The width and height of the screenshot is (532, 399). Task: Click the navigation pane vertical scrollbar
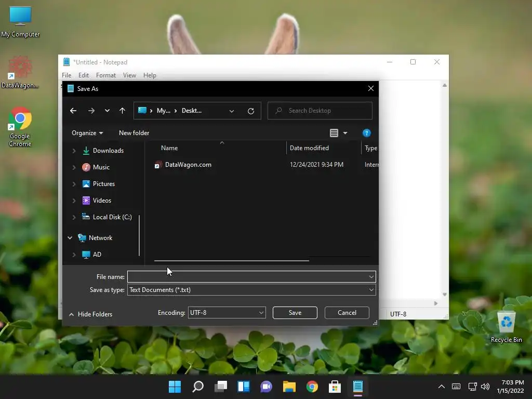click(139, 235)
